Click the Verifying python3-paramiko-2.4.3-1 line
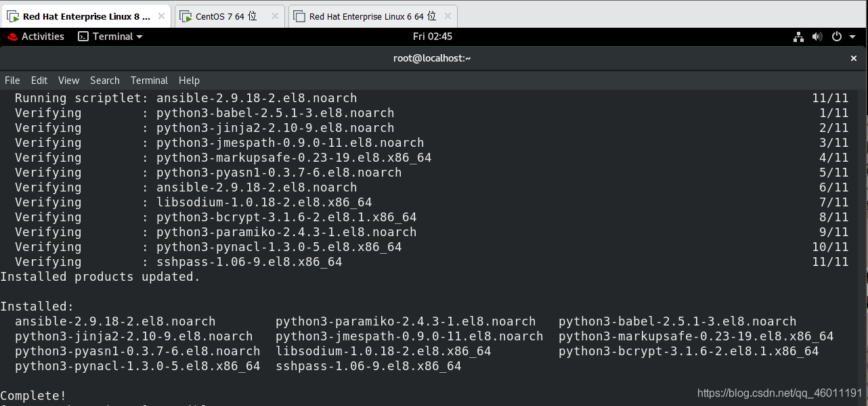 click(431, 232)
